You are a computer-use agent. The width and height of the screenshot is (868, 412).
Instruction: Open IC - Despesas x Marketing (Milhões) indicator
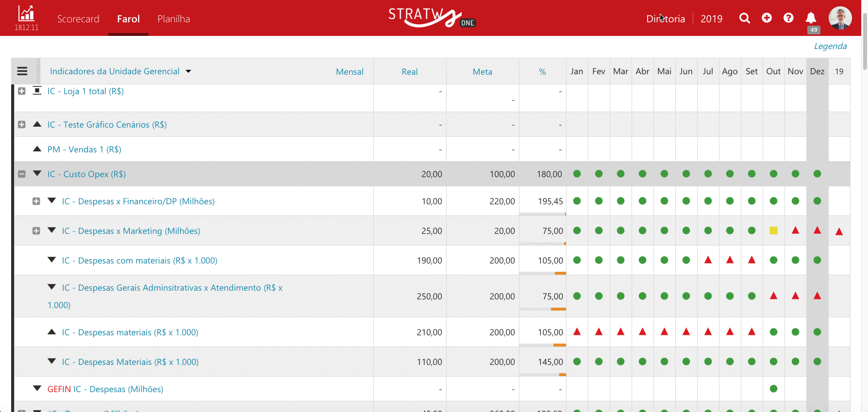click(x=131, y=231)
